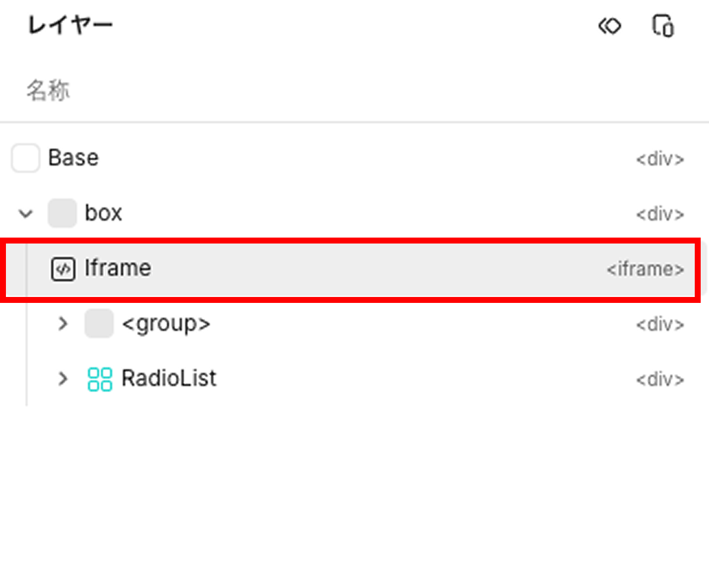The height and width of the screenshot is (588, 709).
Task: Select the box layer name
Action: 103,213
